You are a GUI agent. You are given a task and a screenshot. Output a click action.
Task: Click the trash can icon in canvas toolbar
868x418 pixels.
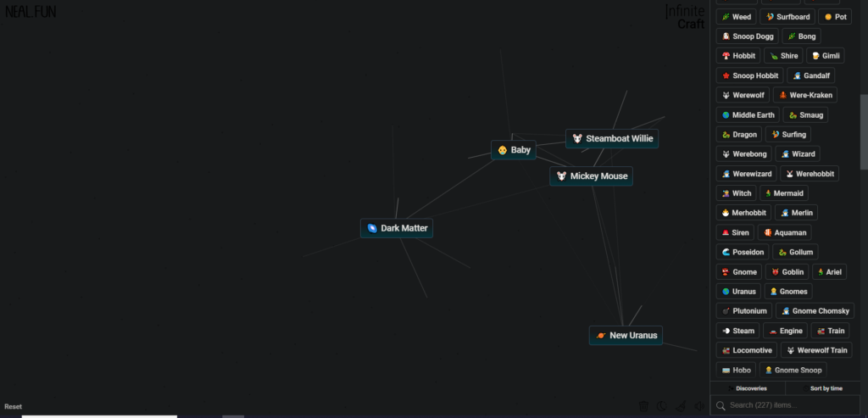click(x=643, y=406)
